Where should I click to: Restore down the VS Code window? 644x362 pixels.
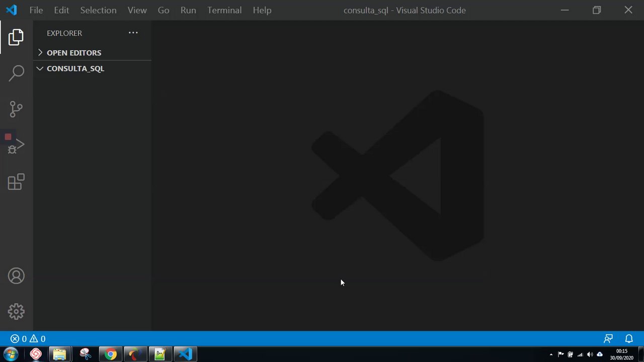point(597,10)
